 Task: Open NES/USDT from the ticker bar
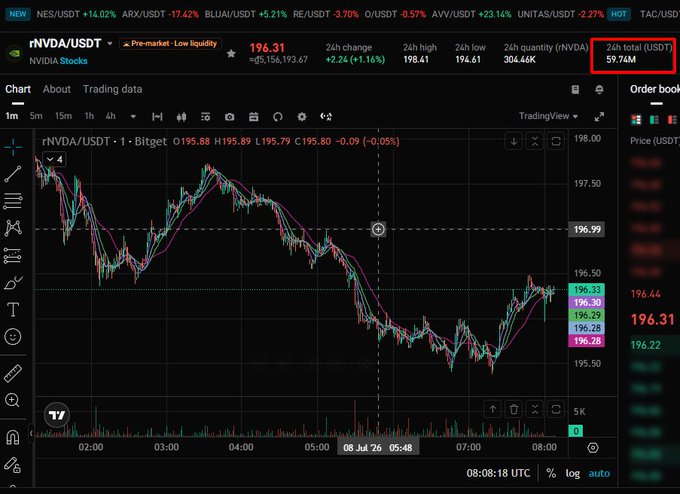pos(76,14)
